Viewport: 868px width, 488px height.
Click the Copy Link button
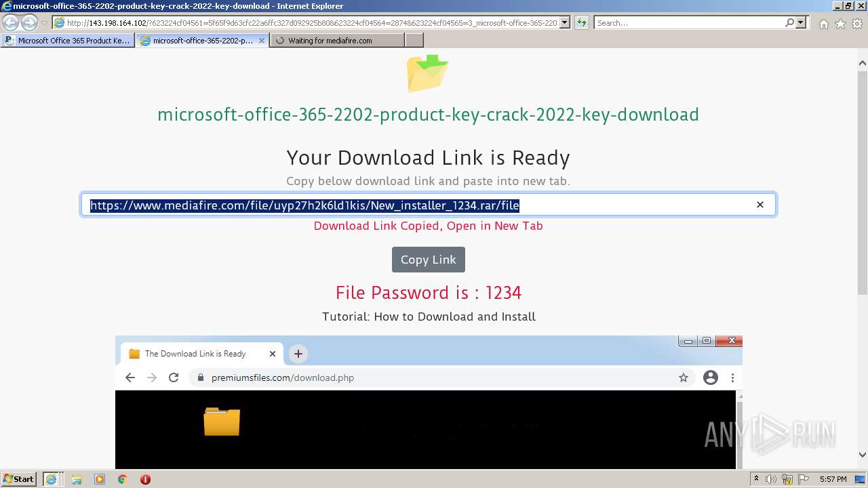[x=429, y=260]
